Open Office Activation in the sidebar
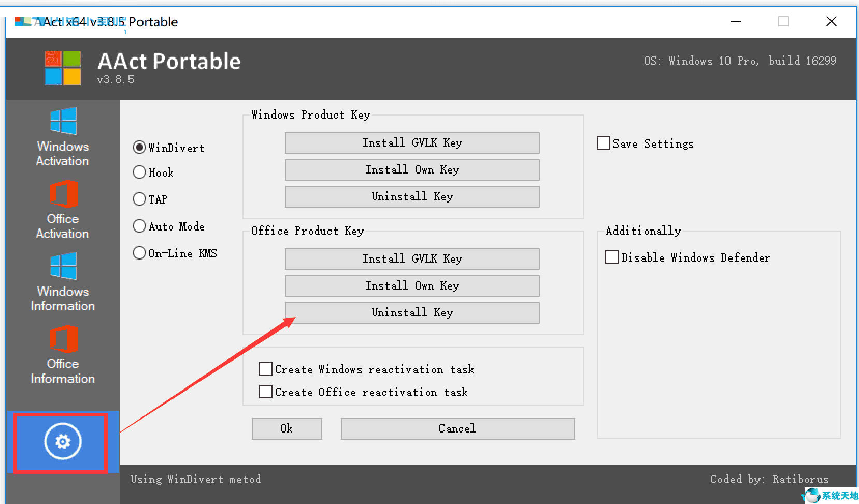Viewport: 859px width, 504px height. coord(63,209)
